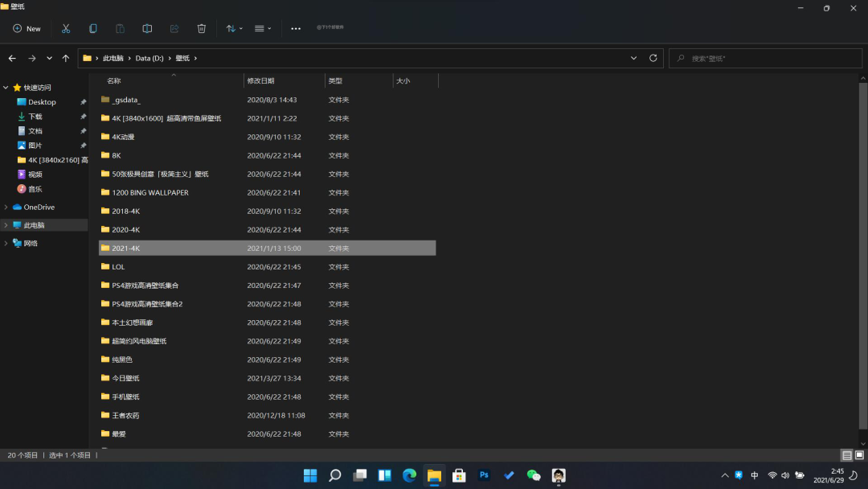Select Data (D:) in the address breadcrumb
This screenshot has height=489, width=868.
149,58
